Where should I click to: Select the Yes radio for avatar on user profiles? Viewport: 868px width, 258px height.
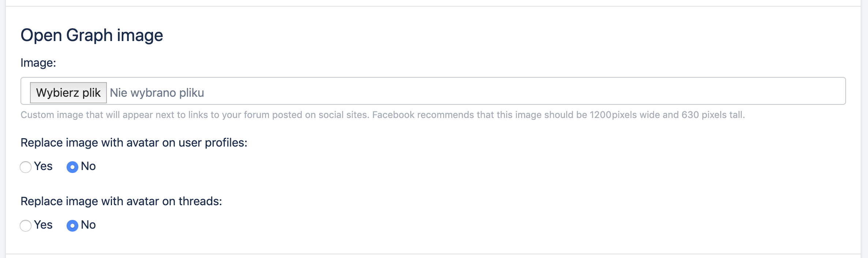[26, 167]
